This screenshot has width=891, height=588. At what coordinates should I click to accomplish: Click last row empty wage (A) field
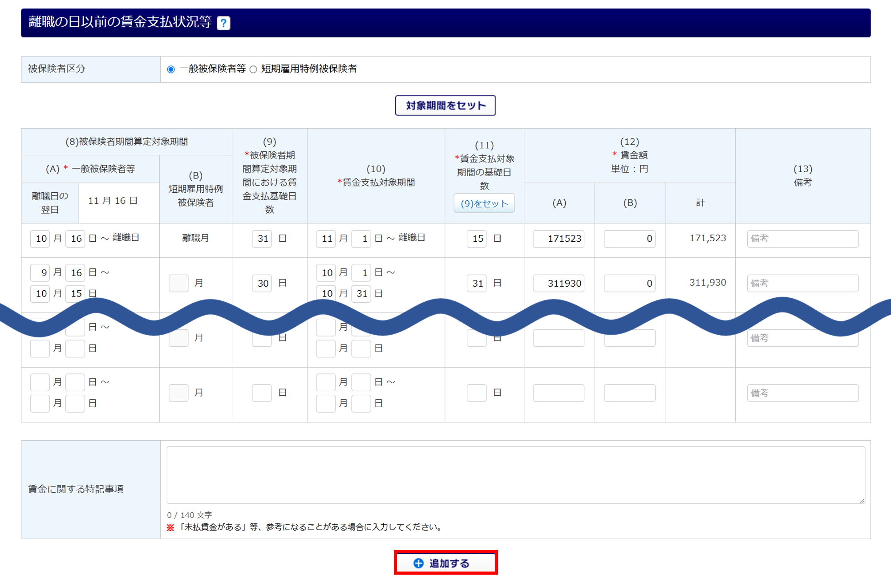[559, 393]
